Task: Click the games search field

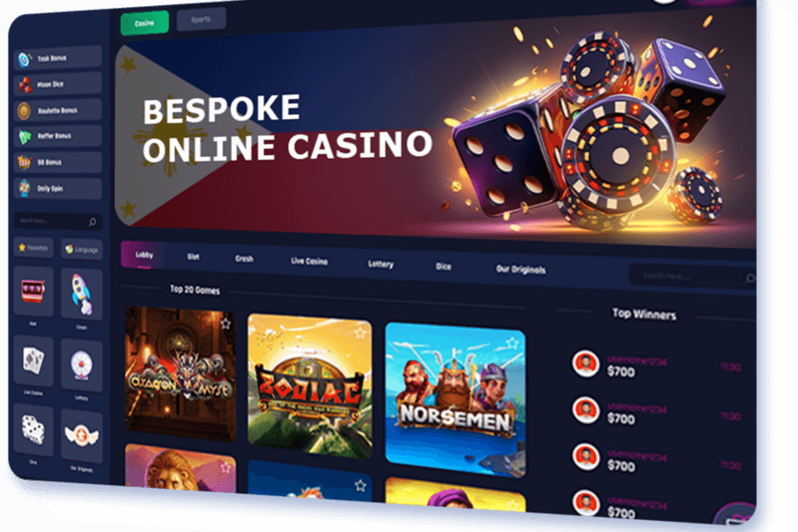Action: point(692,276)
